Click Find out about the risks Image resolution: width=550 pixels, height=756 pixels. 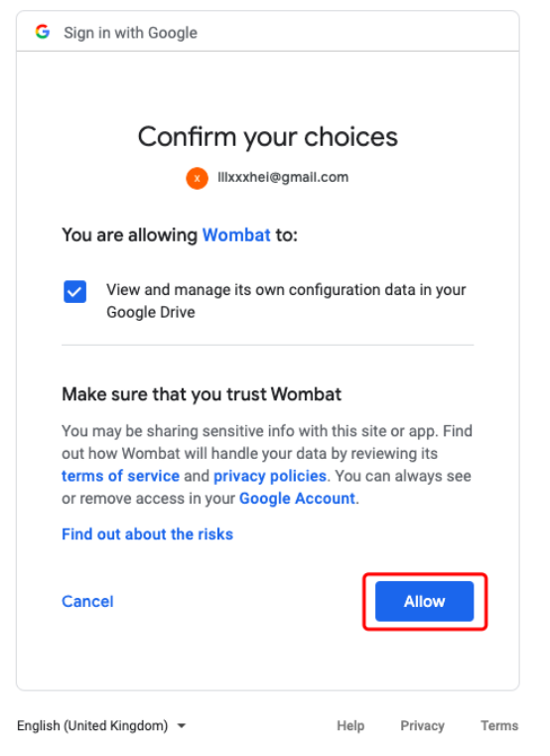[148, 534]
